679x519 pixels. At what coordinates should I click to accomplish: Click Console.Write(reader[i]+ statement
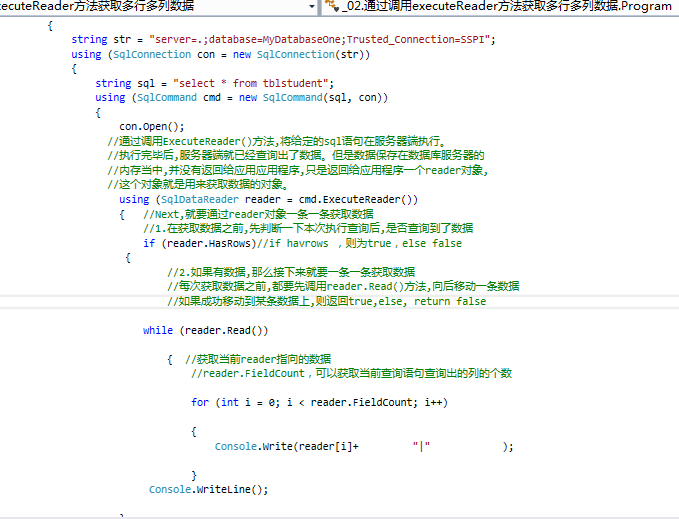287,446
